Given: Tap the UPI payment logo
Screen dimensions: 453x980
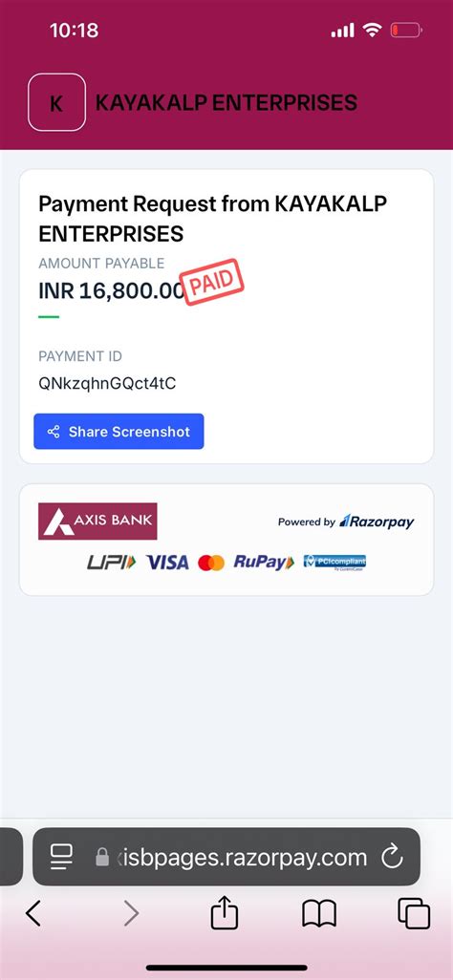Looking at the screenshot, I should [x=112, y=563].
